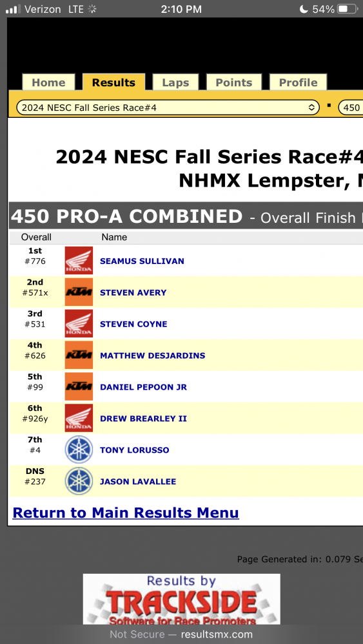The image size is (363, 644).
Task: Click the KTM logo next to Daniel Pepoon Jr
Action: (79, 386)
